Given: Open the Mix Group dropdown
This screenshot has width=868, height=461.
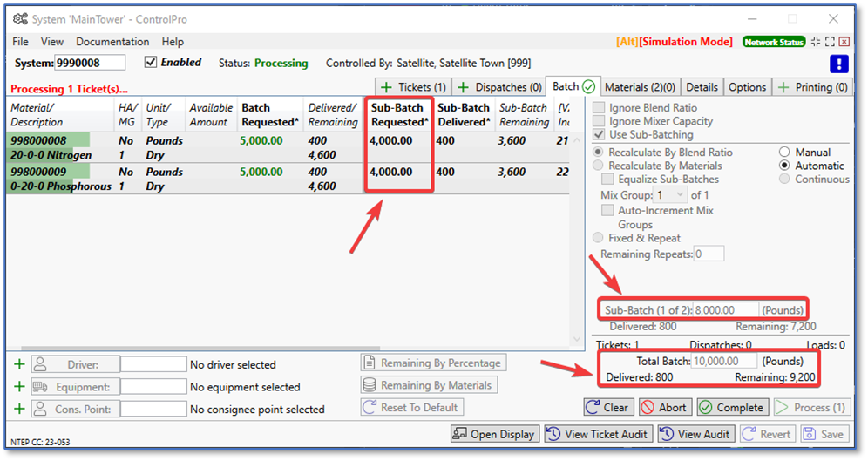Looking at the screenshot, I should (x=670, y=195).
